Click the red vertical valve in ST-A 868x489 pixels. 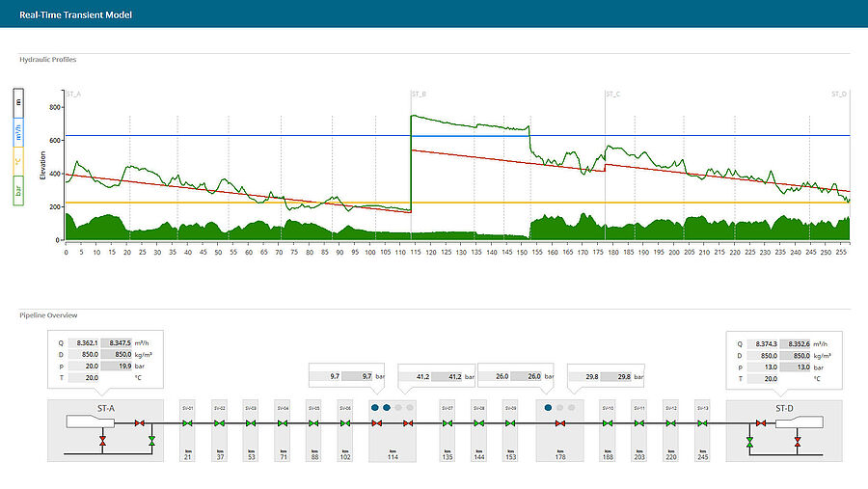point(102,442)
